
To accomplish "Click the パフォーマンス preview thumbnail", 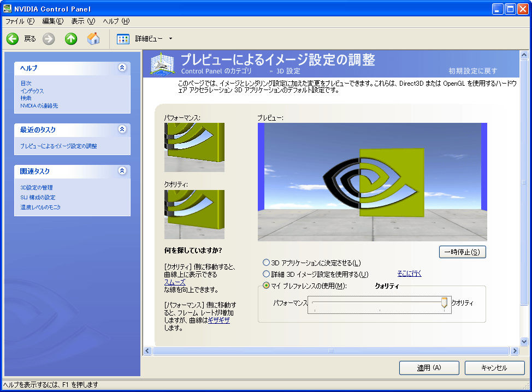I will pyautogui.click(x=194, y=147).
